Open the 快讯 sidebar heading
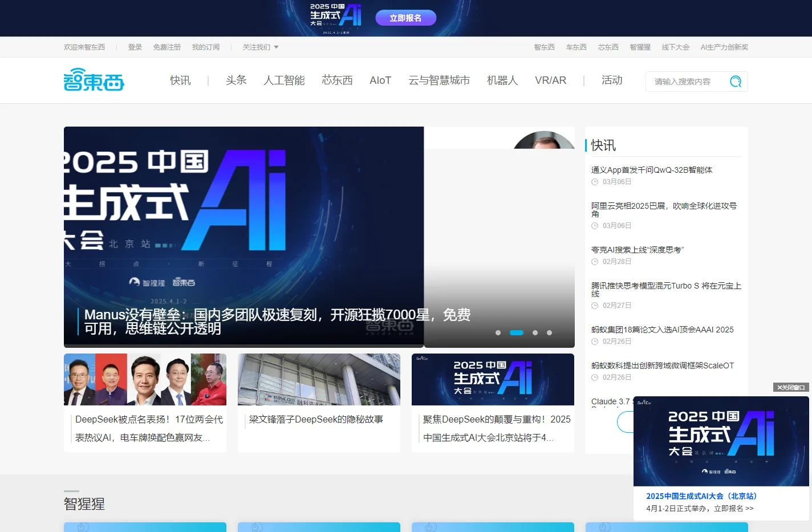Screen dimensions: 812x532 [x=603, y=145]
